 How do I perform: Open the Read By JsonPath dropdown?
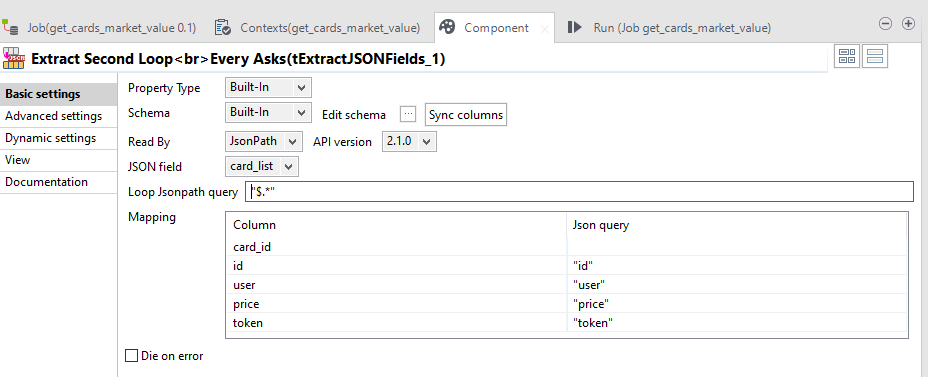pyautogui.click(x=264, y=142)
